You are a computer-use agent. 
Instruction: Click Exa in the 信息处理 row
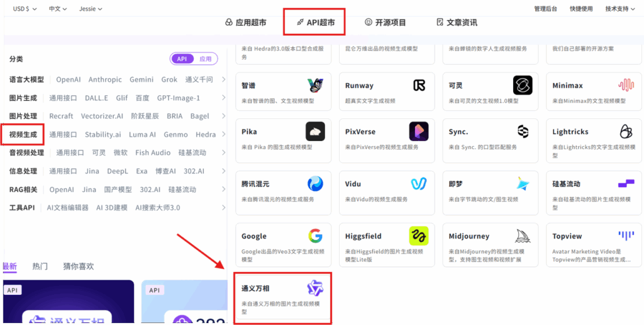[x=142, y=171]
